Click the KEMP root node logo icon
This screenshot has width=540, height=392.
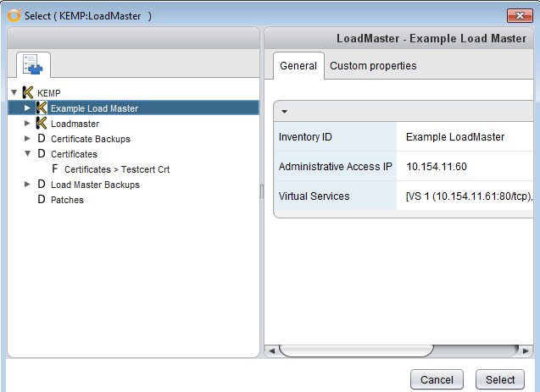(27, 93)
